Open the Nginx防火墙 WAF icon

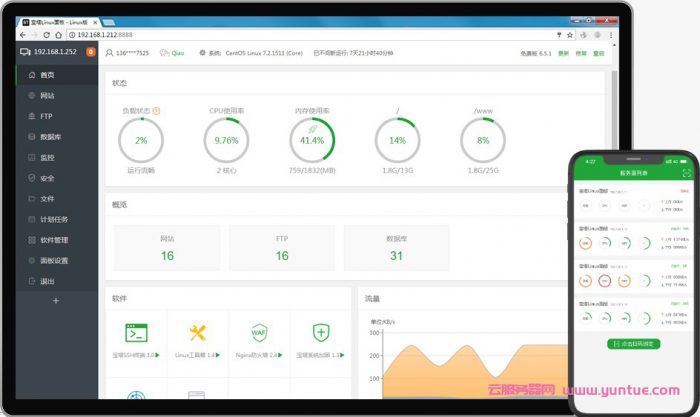[259, 333]
